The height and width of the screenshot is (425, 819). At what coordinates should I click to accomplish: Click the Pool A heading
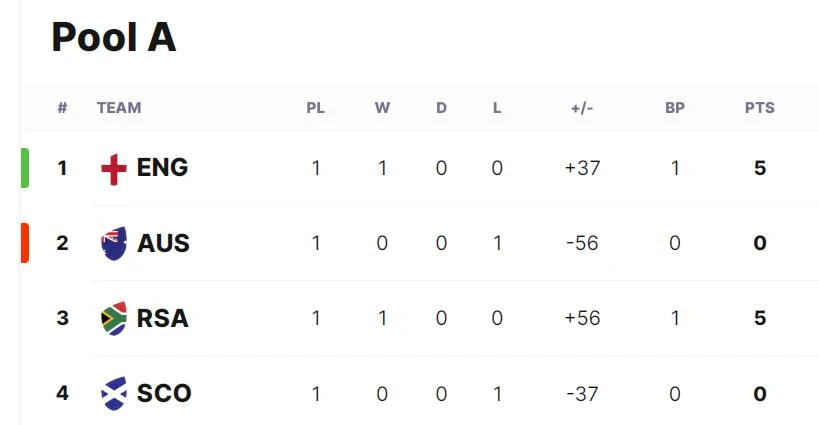point(114,37)
